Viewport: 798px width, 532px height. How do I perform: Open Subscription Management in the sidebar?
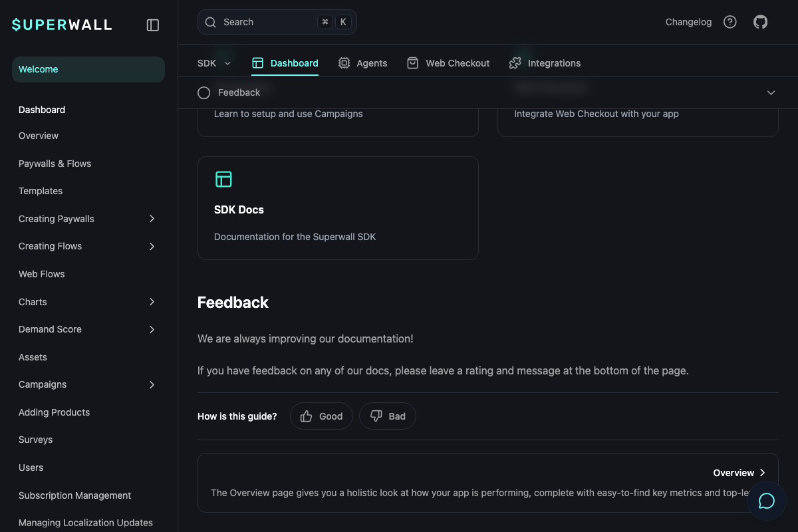point(74,495)
